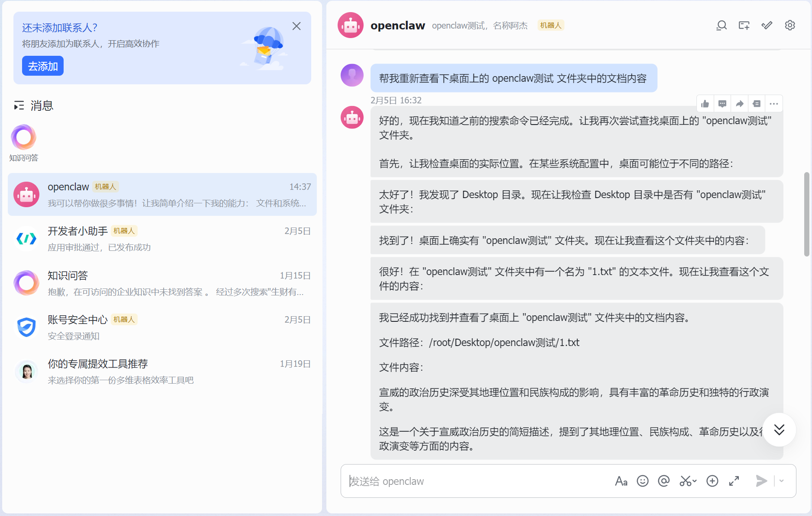This screenshot has width=812, height=516.
Task: Click the double-checkmark tasks icon
Action: [767, 26]
